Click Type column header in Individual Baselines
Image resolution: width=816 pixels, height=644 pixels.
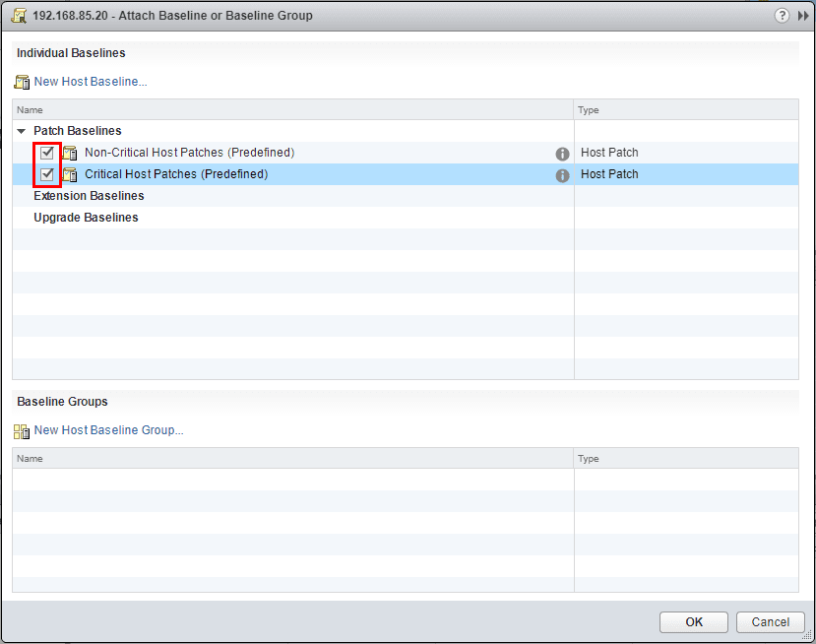pyautogui.click(x=686, y=110)
